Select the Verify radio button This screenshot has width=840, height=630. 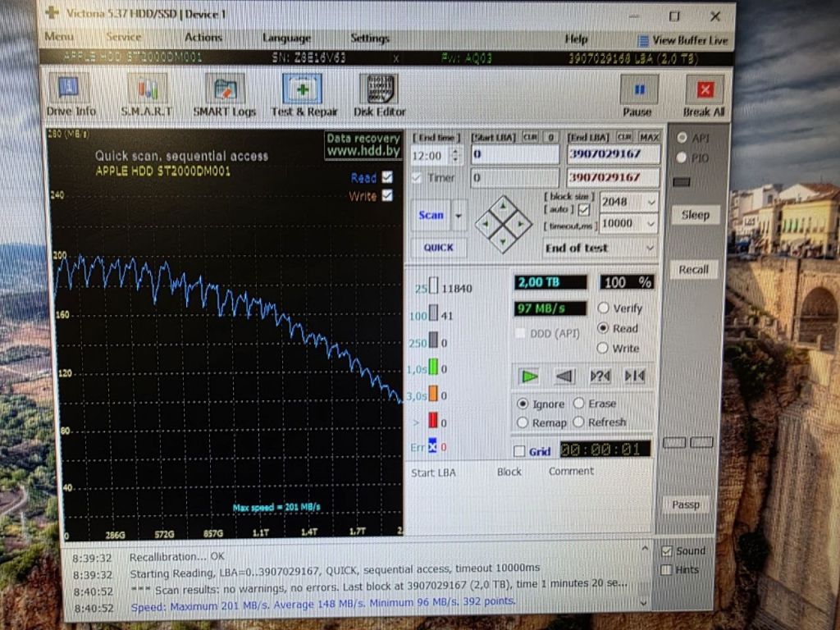coord(603,308)
